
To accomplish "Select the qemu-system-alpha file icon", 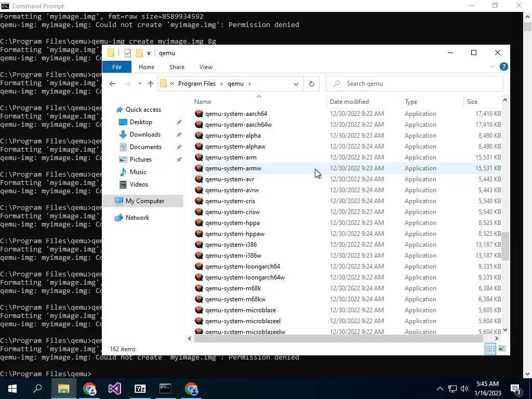I will pyautogui.click(x=199, y=136).
